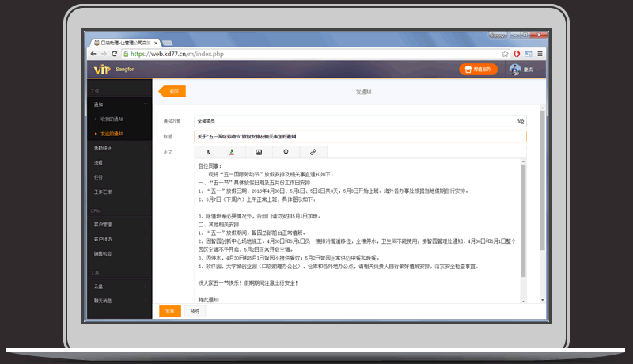Expand the 销售机会 sidebar item
This screenshot has height=364, width=633.
(x=146, y=253)
